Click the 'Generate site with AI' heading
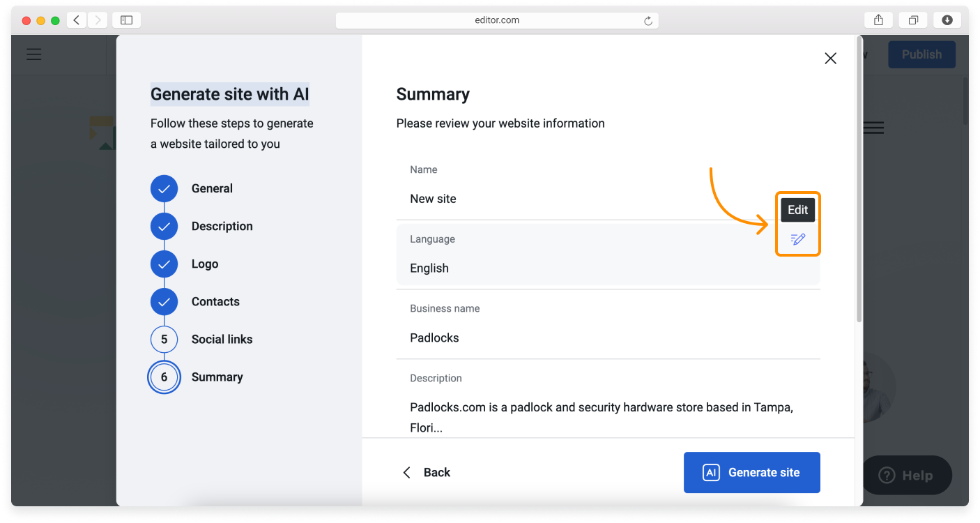This screenshot has width=980, height=523. point(230,94)
